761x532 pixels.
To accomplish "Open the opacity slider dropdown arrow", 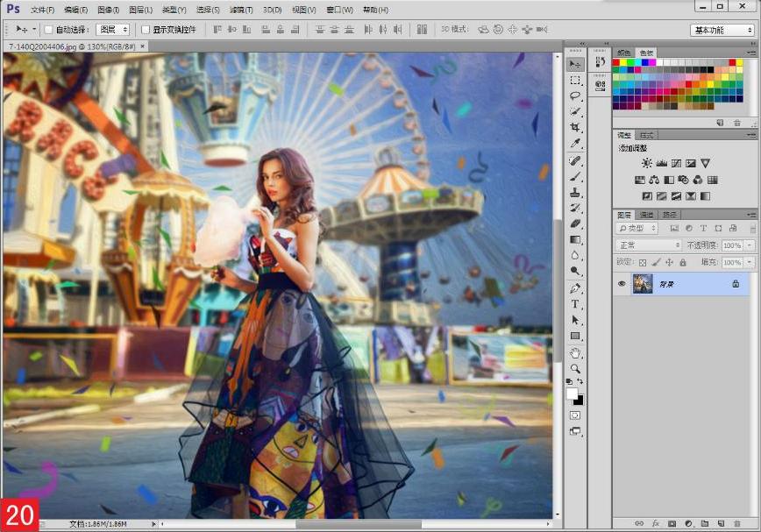I will coord(750,245).
